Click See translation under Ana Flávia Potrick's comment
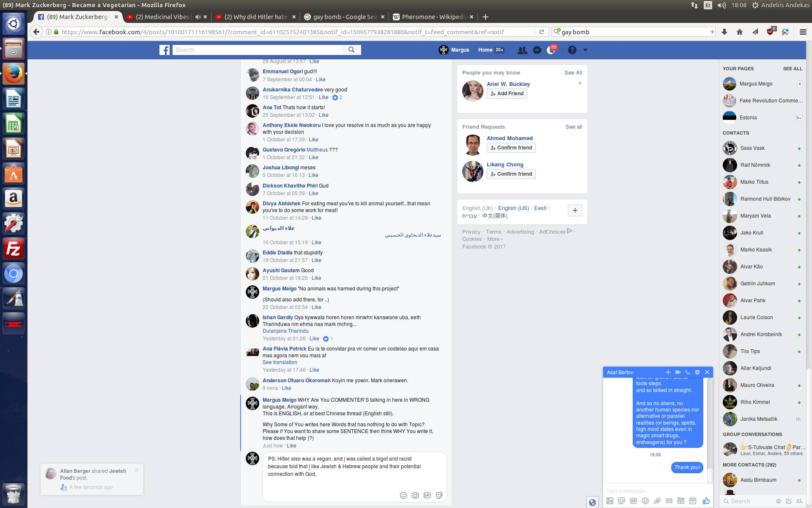 point(280,362)
